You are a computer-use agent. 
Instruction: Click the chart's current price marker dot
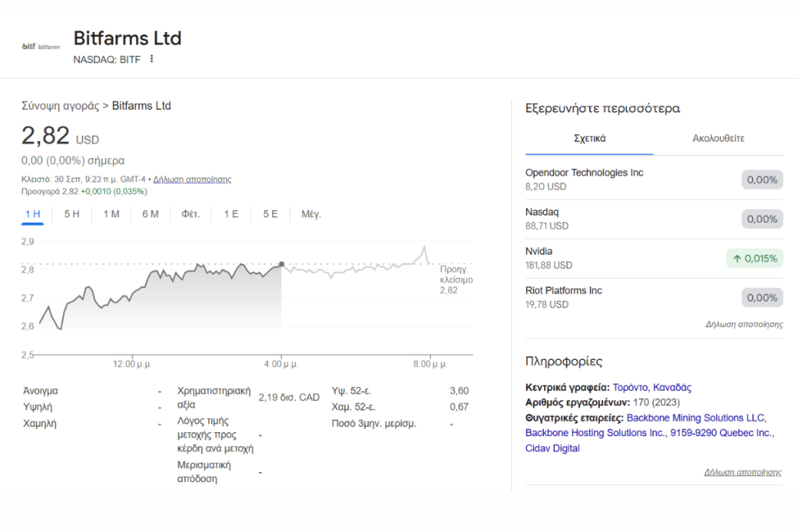(281, 265)
